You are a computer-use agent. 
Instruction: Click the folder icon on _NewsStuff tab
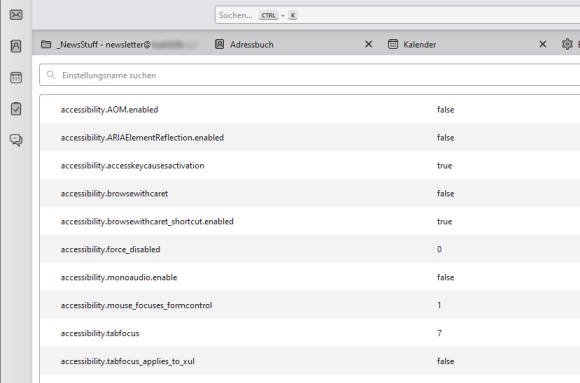click(x=46, y=44)
